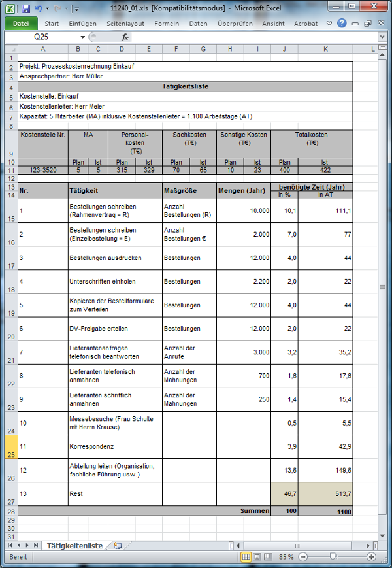Enable Page Break Preview view
392x568 pixels.
pyautogui.click(x=269, y=557)
